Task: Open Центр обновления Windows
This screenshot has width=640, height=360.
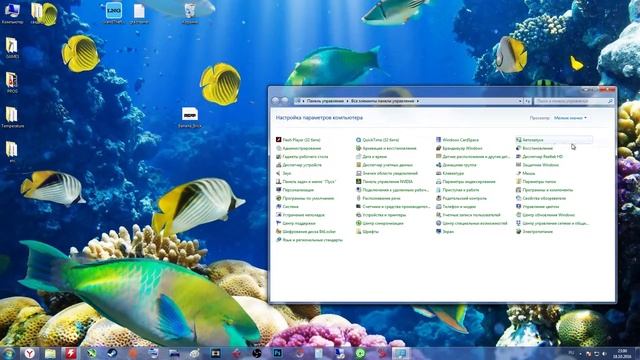Action: (545, 215)
